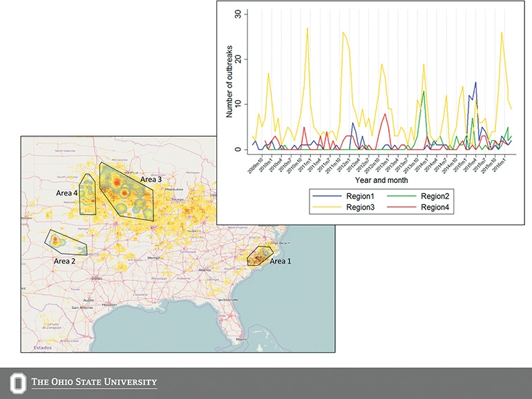Click the Area 1 polygon on map
Image resolution: width=532 pixels, height=399 pixels.
tap(260, 256)
